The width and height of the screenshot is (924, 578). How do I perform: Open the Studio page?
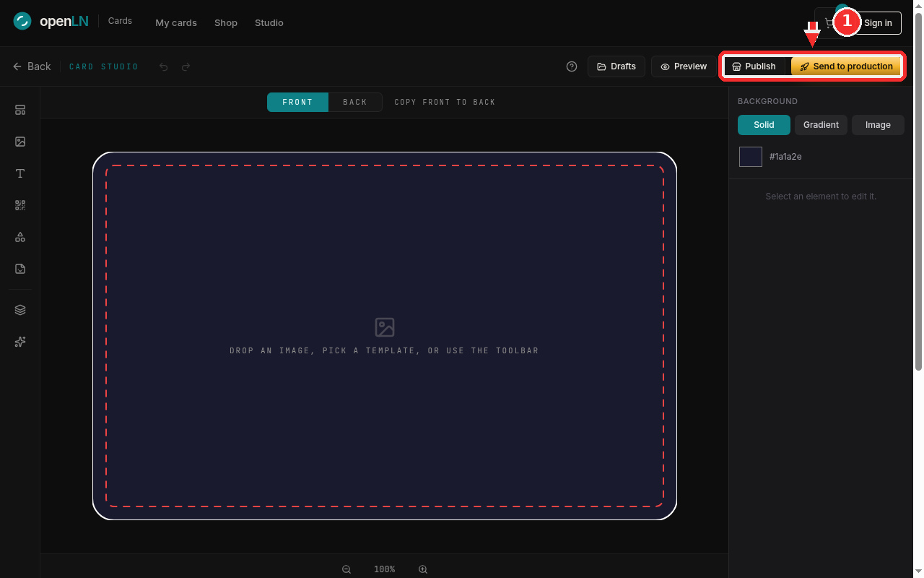pyautogui.click(x=269, y=23)
